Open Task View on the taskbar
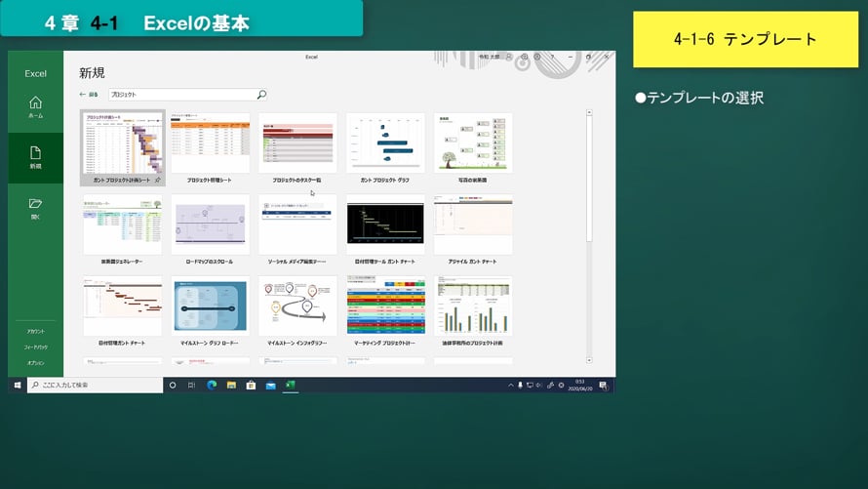Screen dimensions: 868x489 [191, 385]
